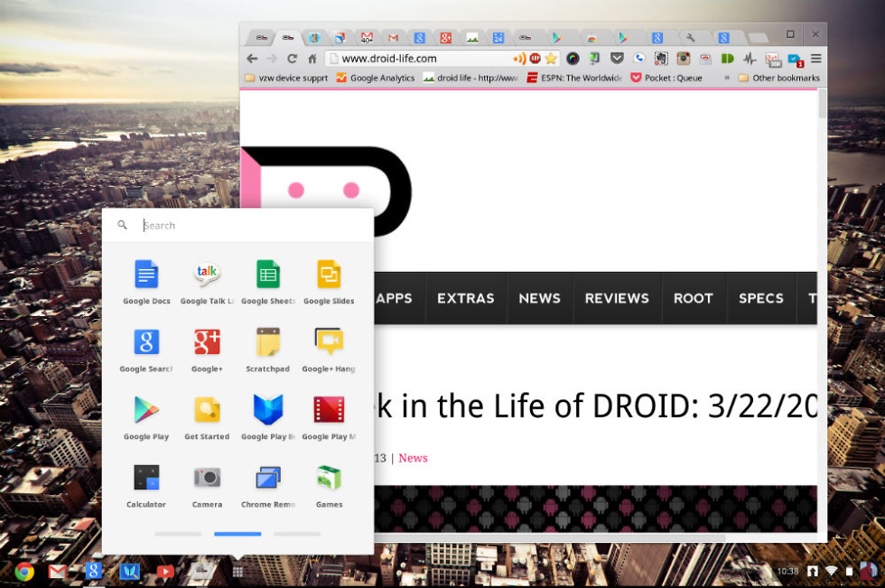The image size is (885, 588).
Task: Click the pink News category link
Action: (413, 458)
